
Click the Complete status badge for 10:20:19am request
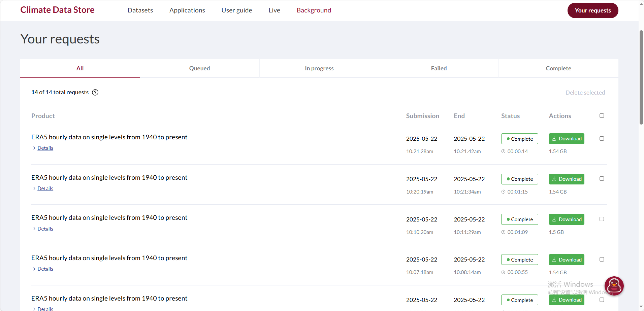click(520, 179)
